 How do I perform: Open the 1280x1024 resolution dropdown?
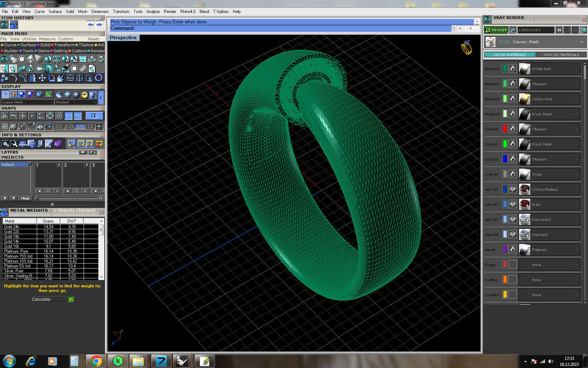point(535,30)
